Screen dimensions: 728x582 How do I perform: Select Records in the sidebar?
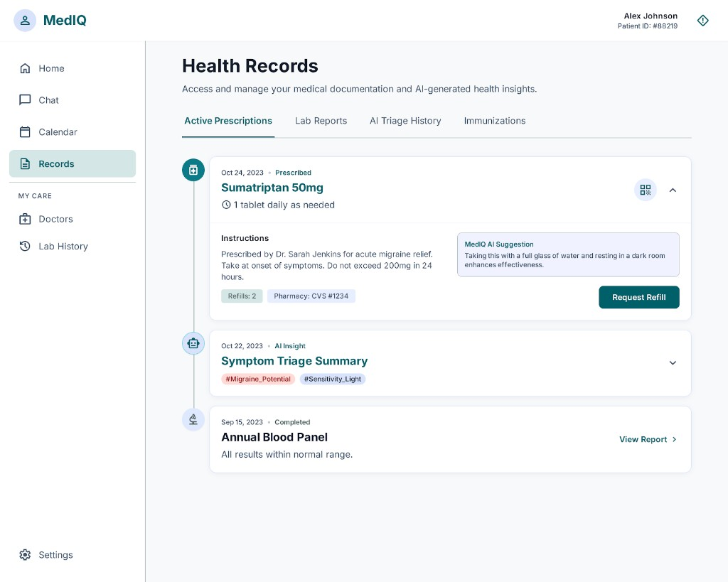(73, 164)
